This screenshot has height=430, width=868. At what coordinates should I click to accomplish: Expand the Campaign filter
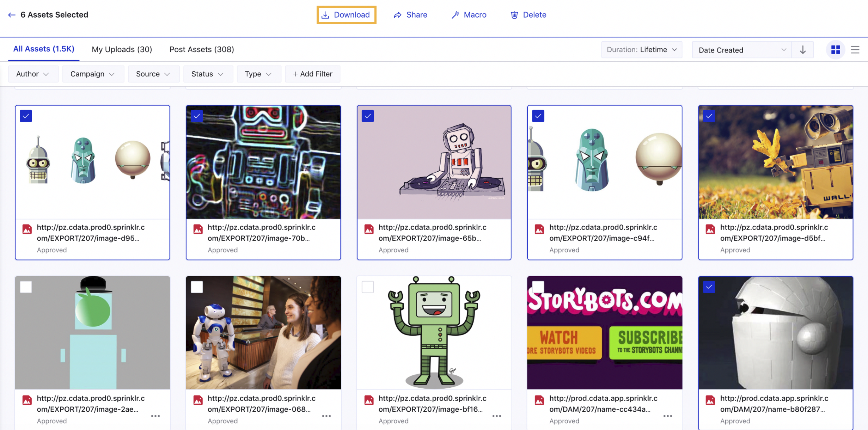click(93, 74)
